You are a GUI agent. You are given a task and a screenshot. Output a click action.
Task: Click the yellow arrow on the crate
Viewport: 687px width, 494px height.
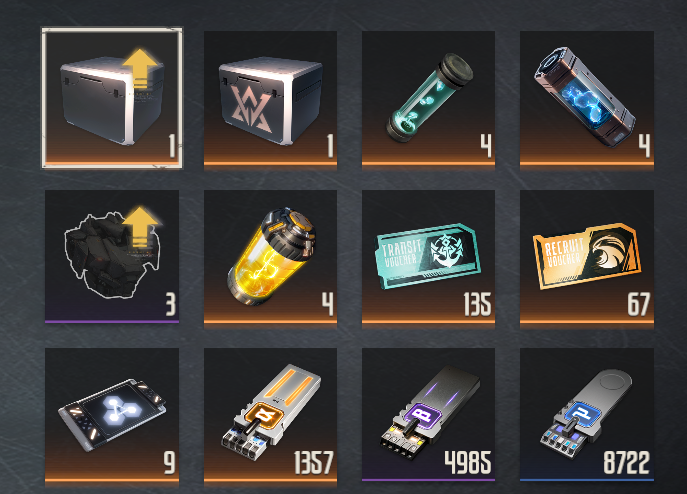tap(140, 68)
